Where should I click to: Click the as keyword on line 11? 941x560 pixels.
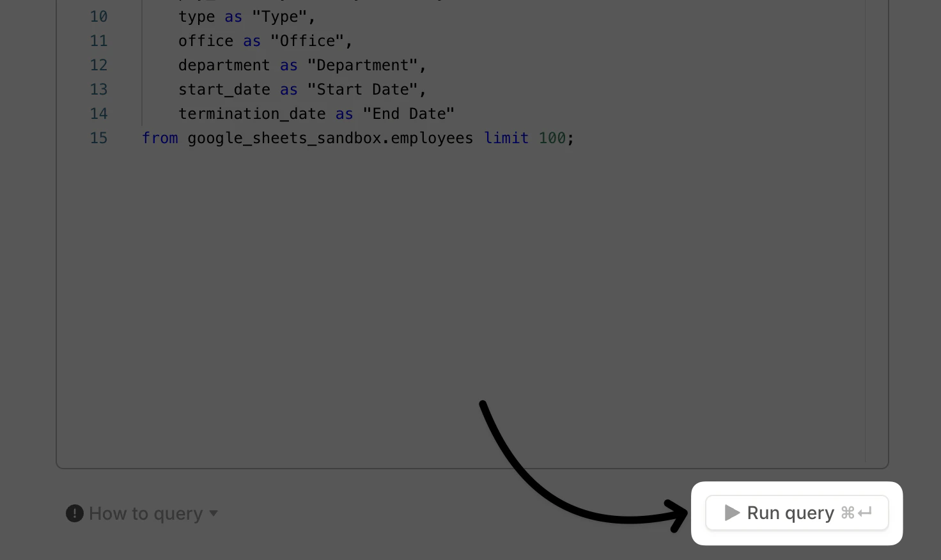coord(251,40)
